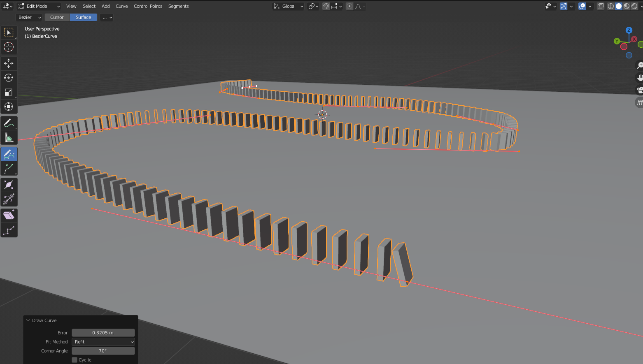The image size is (643, 364).
Task: Toggle snapping magnet in header
Action: click(326, 6)
